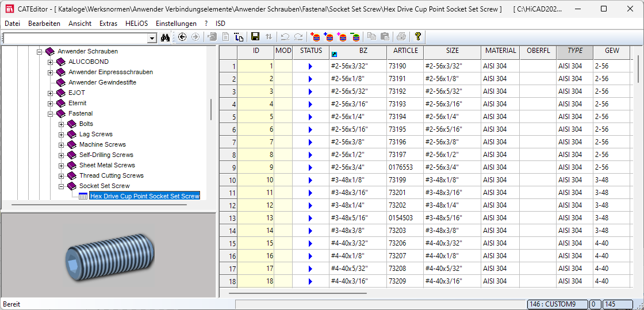This screenshot has width=644, height=310.
Task: Open the HELiOS menu
Action: coord(136,24)
